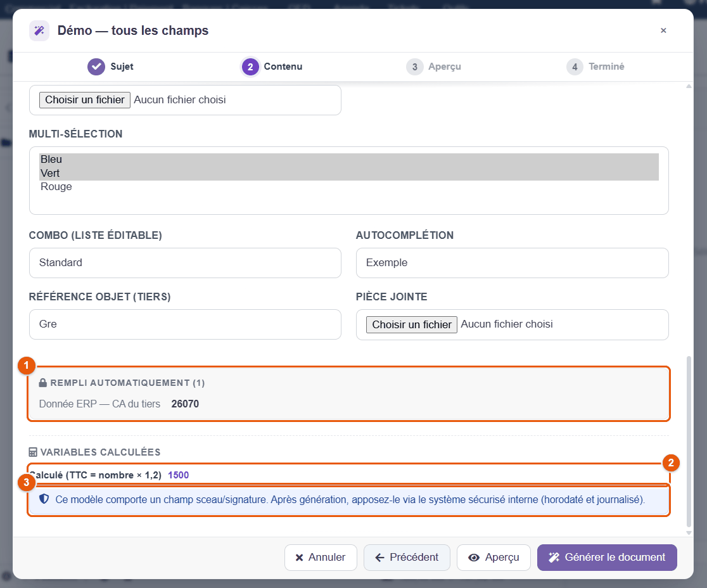
Task: Click the scrollbar up arrow
Action: [689, 86]
